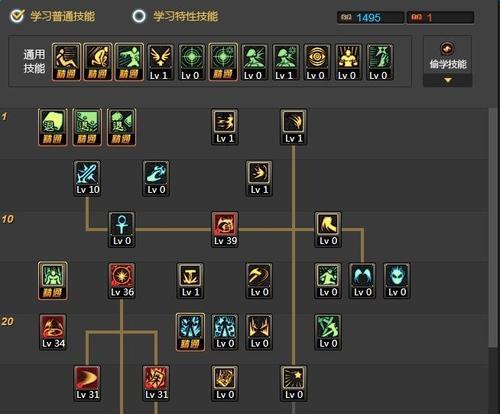The height and width of the screenshot is (414, 500).
Task: Click the Lv 10 crossed swords skill icon
Action: click(x=87, y=178)
